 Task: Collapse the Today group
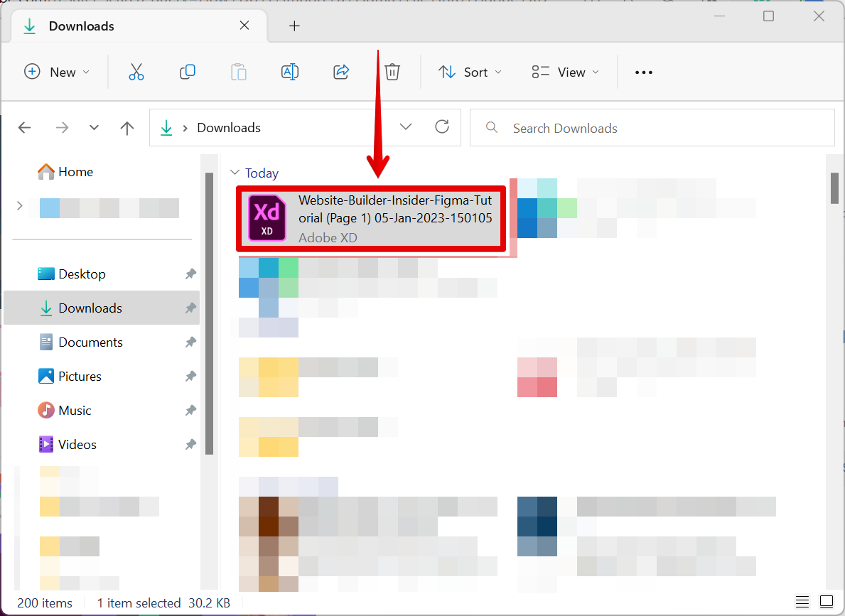[235, 173]
